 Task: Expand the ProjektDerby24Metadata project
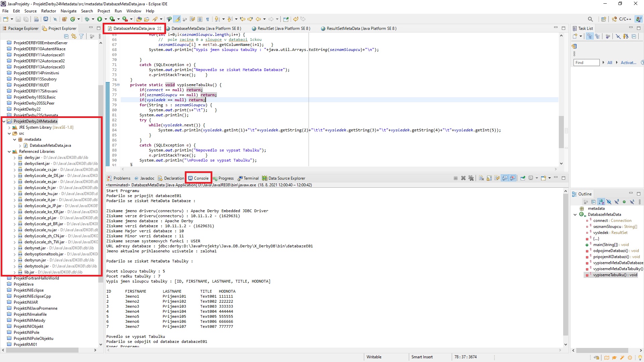(4, 121)
